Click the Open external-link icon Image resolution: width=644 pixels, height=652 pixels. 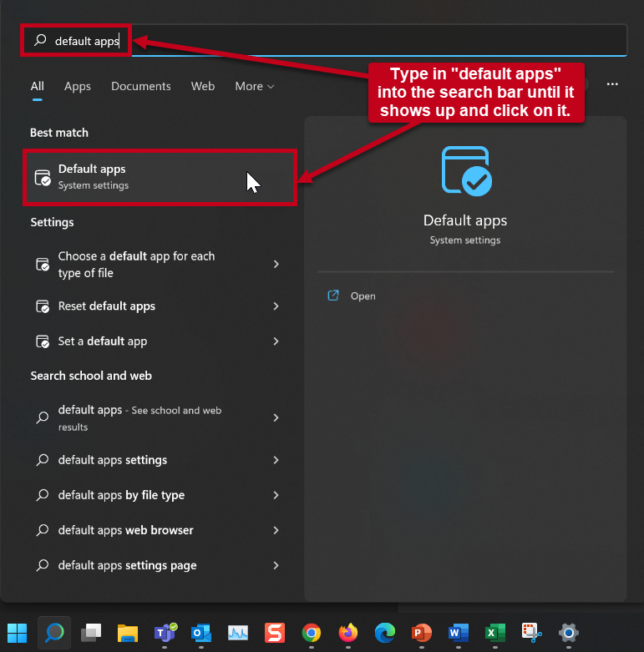point(333,296)
